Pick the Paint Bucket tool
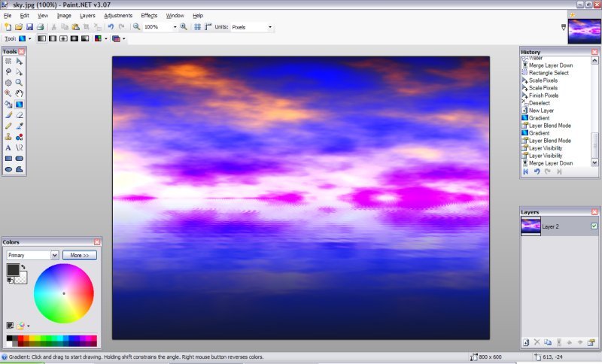602x364 pixels. (8, 105)
